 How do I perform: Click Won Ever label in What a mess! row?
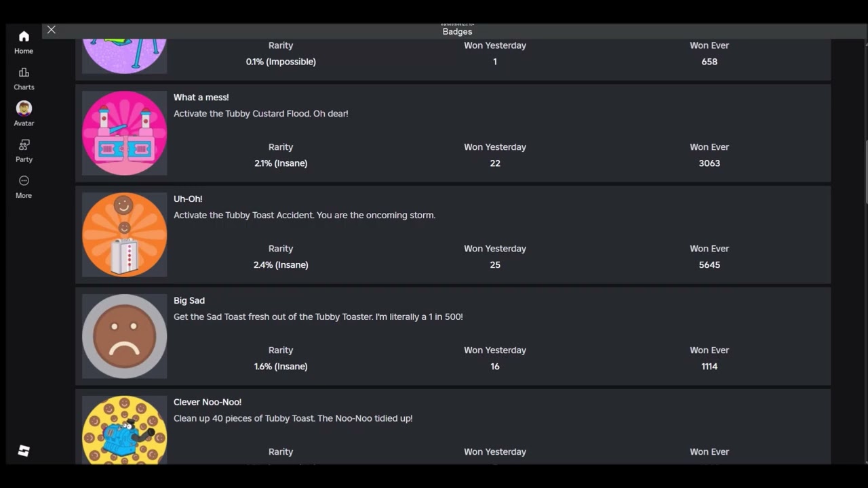(709, 147)
